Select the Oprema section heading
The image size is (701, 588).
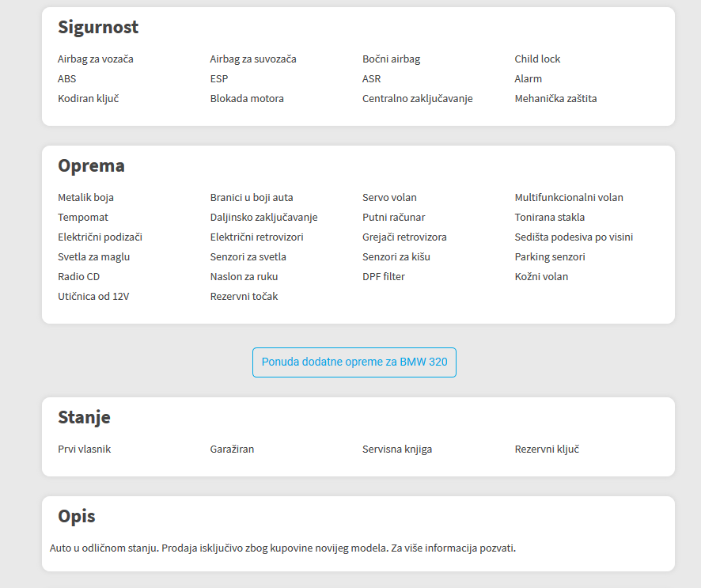tap(91, 166)
